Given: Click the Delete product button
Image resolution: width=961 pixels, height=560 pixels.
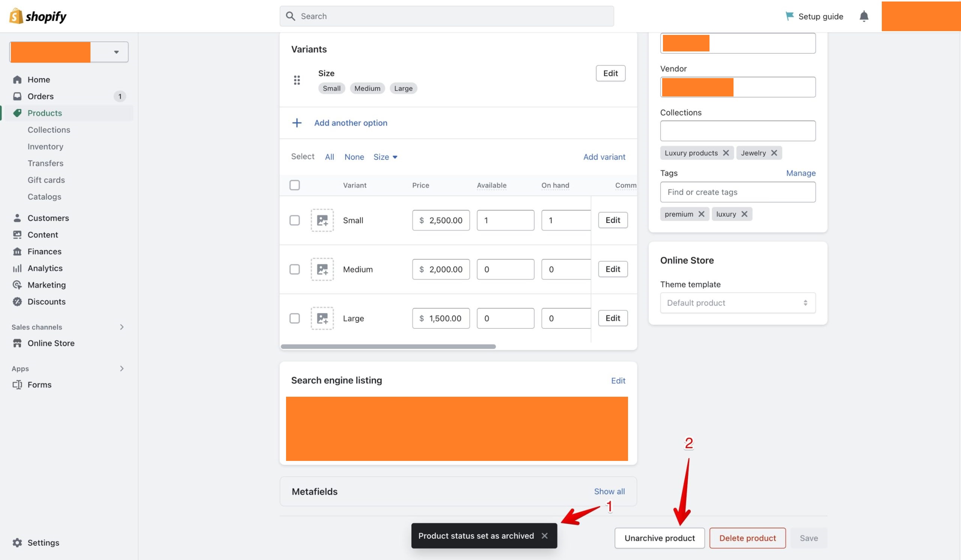Looking at the screenshot, I should [747, 538].
